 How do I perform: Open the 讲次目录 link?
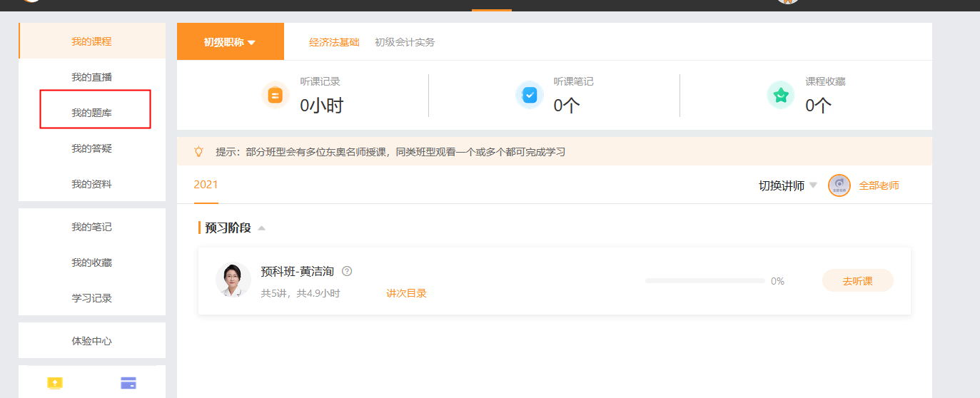(x=406, y=293)
